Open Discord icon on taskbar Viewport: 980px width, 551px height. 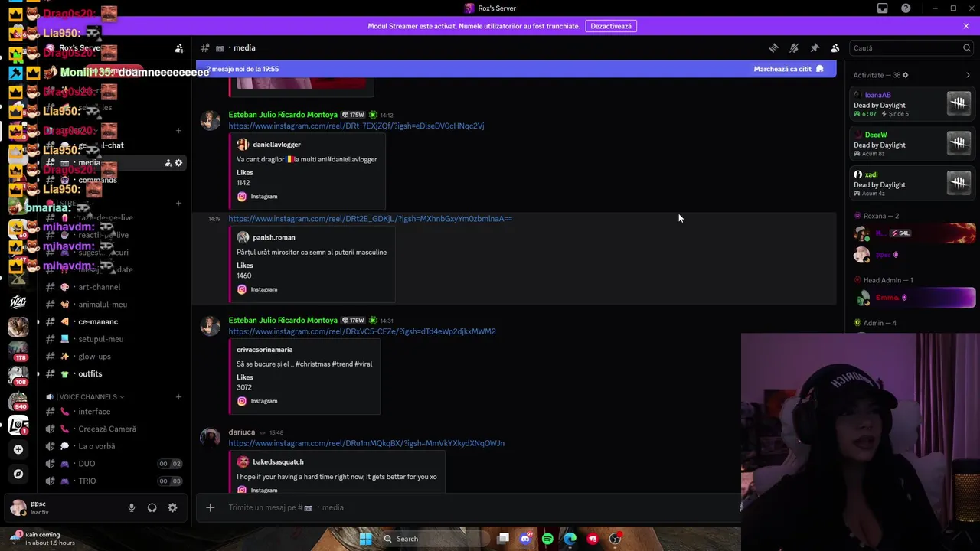click(525, 539)
